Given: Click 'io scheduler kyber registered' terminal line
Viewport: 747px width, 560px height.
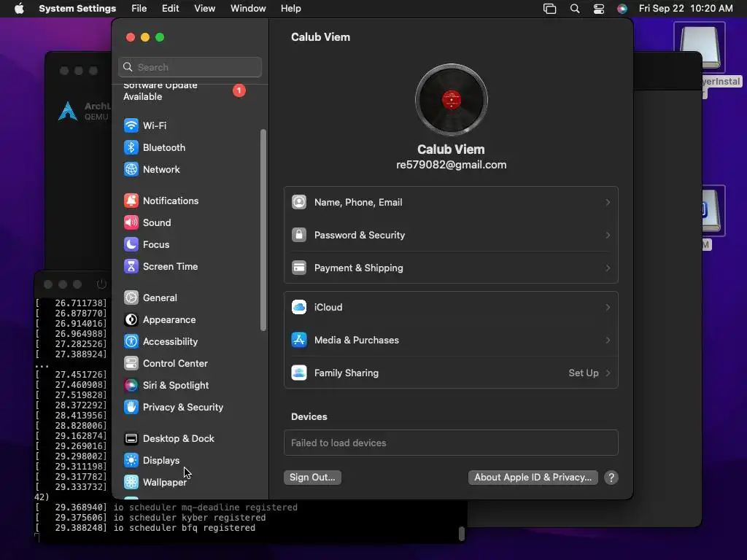Looking at the screenshot, I should coord(190,518).
